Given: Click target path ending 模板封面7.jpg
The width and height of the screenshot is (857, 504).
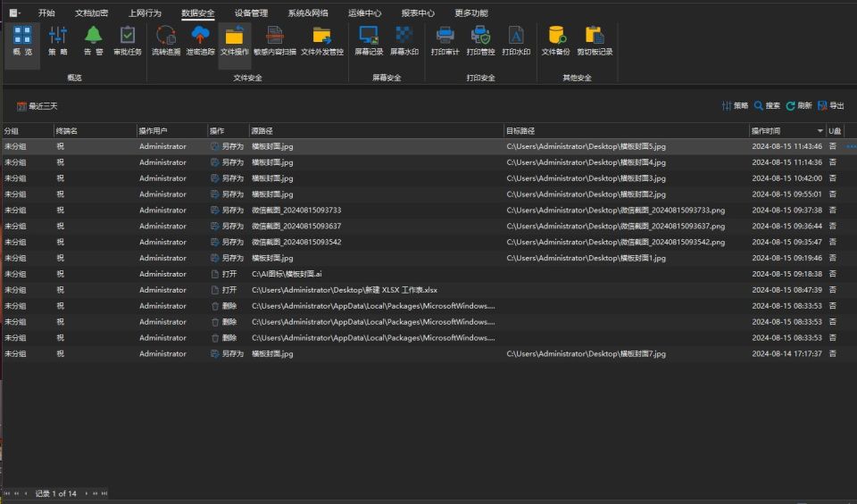Looking at the screenshot, I should (x=586, y=354).
